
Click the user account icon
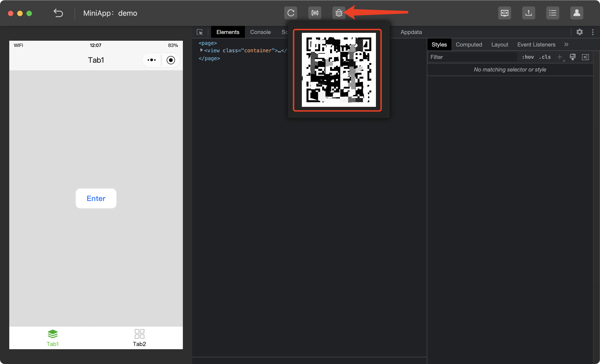click(x=576, y=13)
